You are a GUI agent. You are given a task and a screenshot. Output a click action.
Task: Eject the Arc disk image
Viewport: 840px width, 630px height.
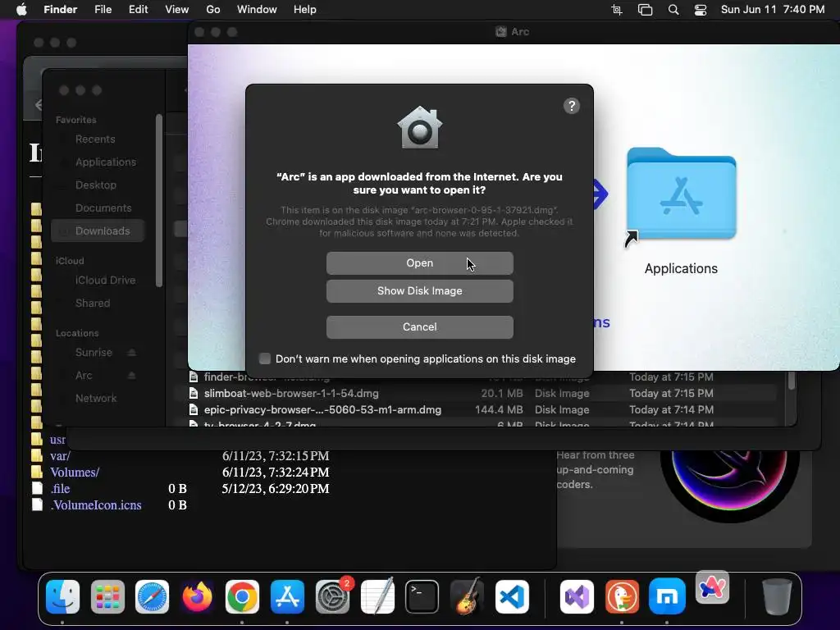coord(132,376)
